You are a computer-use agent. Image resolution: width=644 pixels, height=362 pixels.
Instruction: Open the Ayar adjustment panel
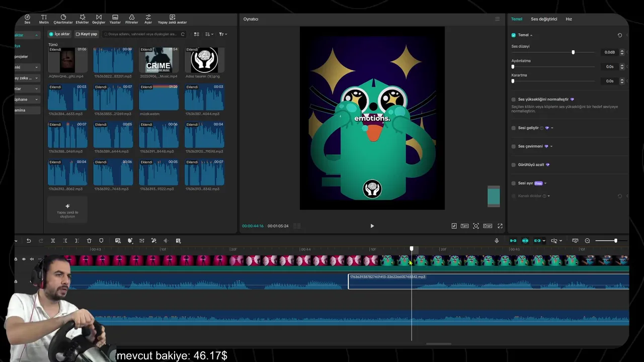point(148,19)
